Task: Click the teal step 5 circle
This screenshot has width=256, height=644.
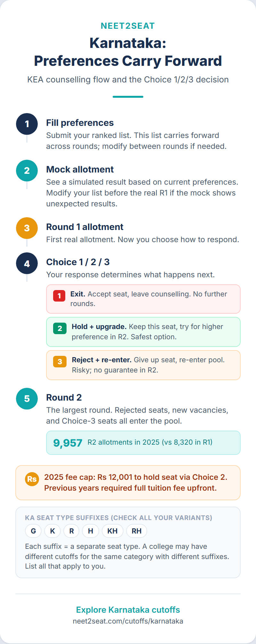Action: click(27, 399)
